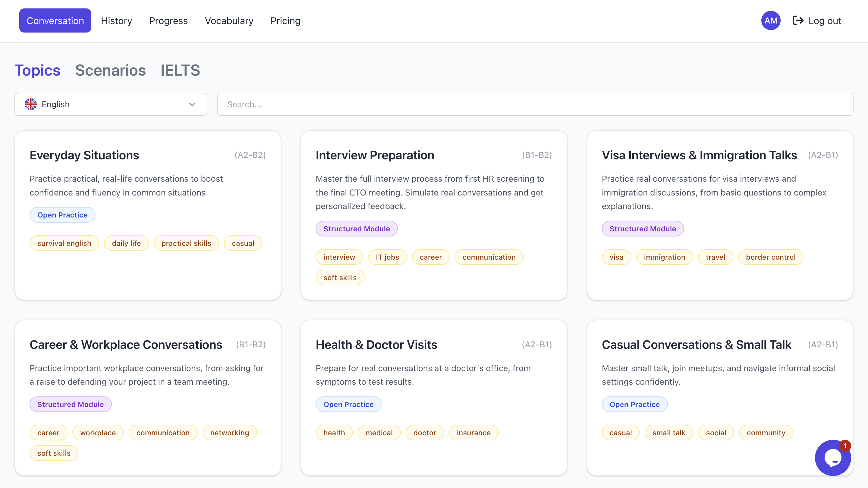Switch to the IELTS tab
Image resolution: width=868 pixels, height=488 pixels.
[180, 70]
